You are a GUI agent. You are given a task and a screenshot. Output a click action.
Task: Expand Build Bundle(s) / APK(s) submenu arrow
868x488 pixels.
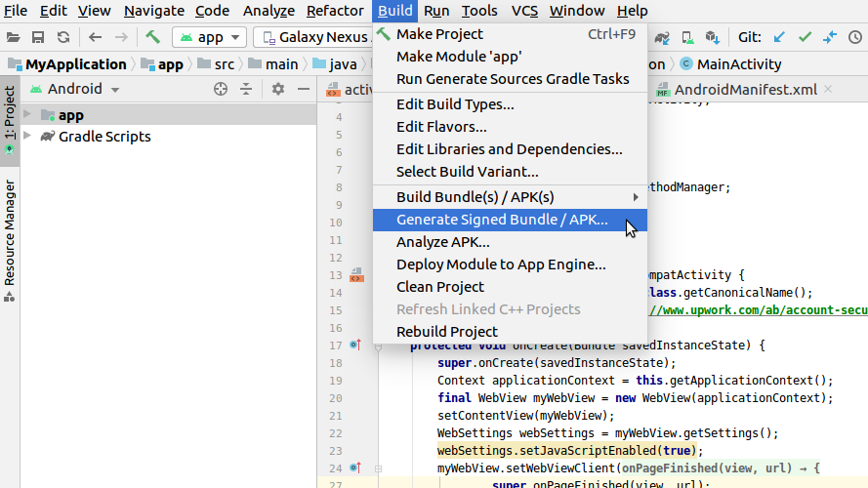[636, 197]
